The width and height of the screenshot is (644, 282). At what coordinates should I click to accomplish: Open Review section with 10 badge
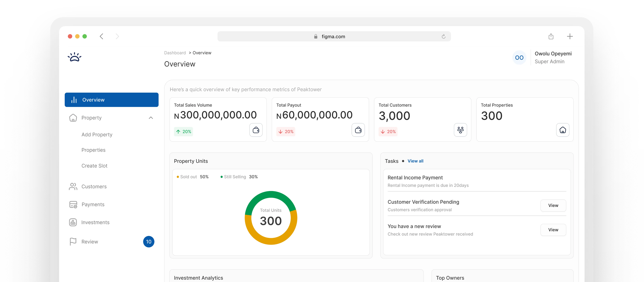tap(89, 242)
